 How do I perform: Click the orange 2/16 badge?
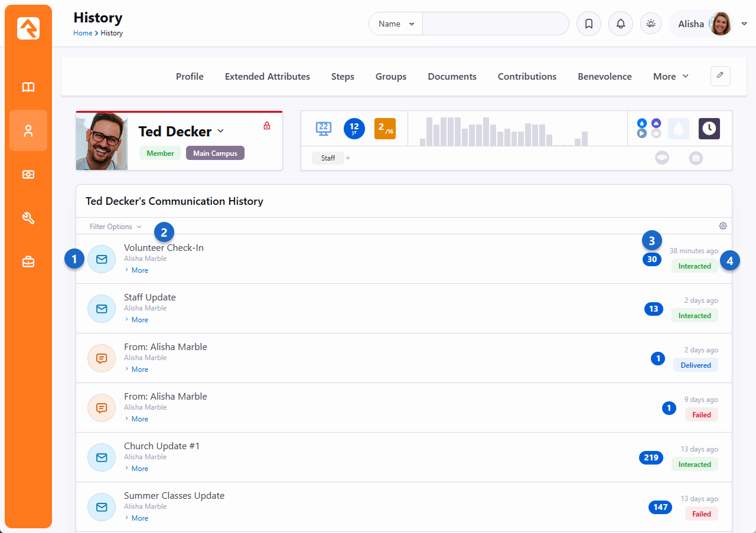pyautogui.click(x=385, y=128)
